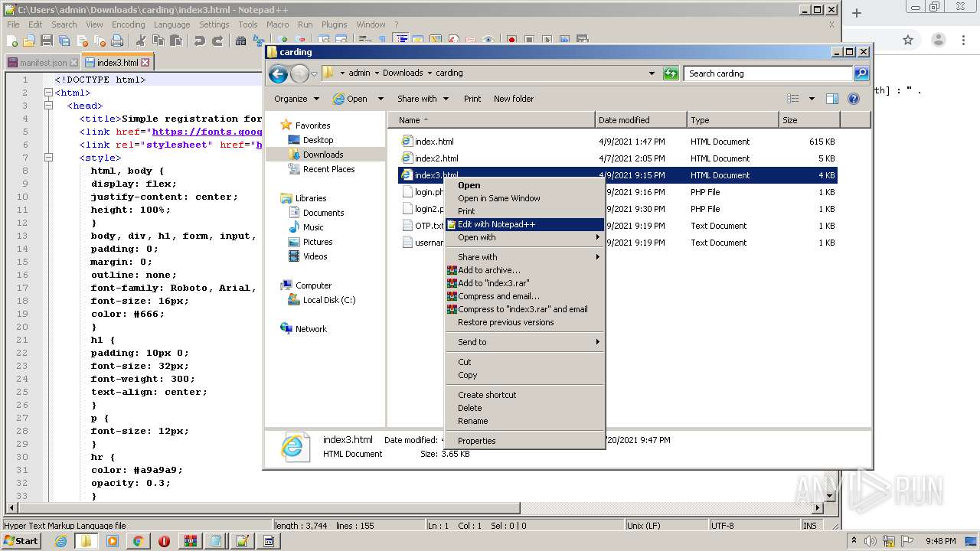Screen dimensions: 980x551
Task: Open the Chrome new tab plus button
Action: 857,13
